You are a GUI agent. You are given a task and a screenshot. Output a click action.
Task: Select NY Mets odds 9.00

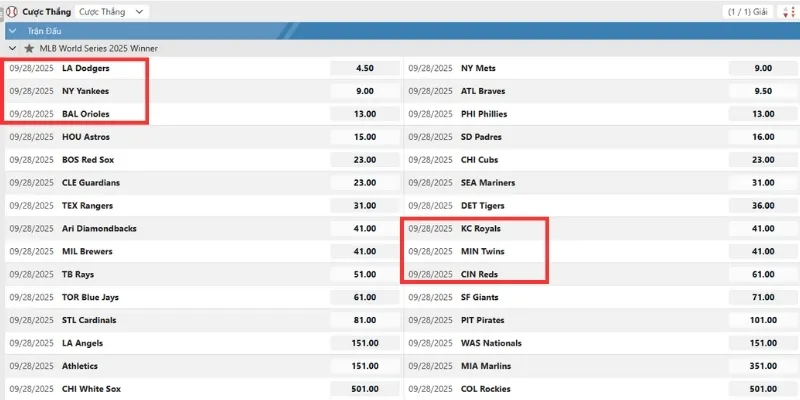pos(763,68)
